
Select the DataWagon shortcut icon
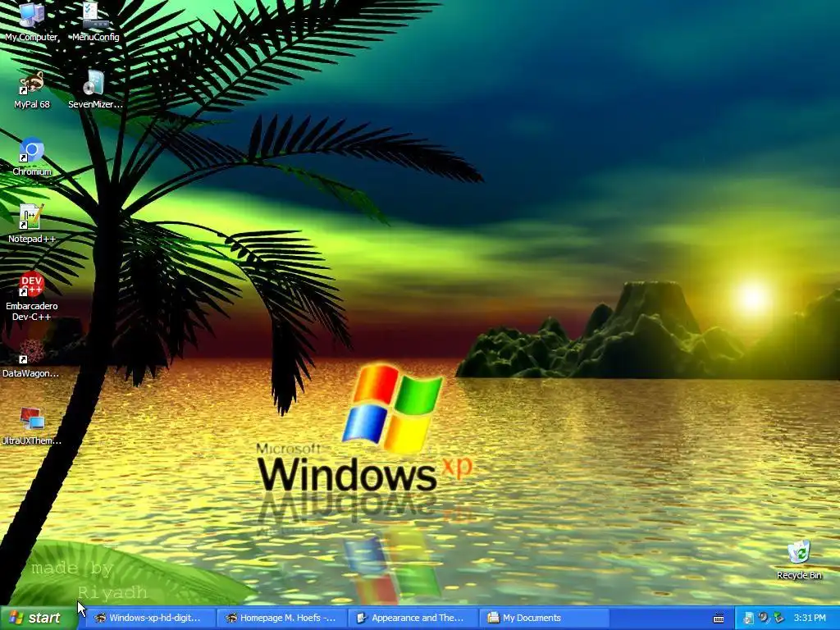click(31, 358)
